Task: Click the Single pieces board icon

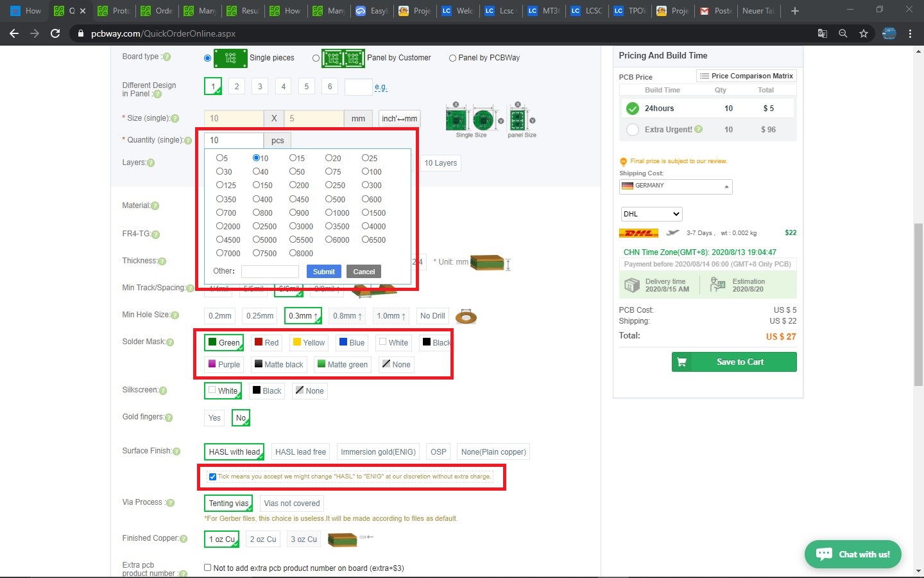Action: [x=230, y=58]
